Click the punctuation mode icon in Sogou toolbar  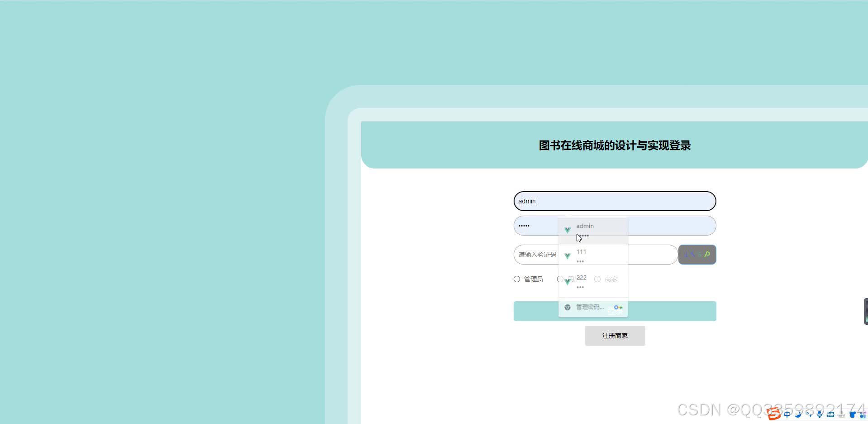tap(809, 414)
